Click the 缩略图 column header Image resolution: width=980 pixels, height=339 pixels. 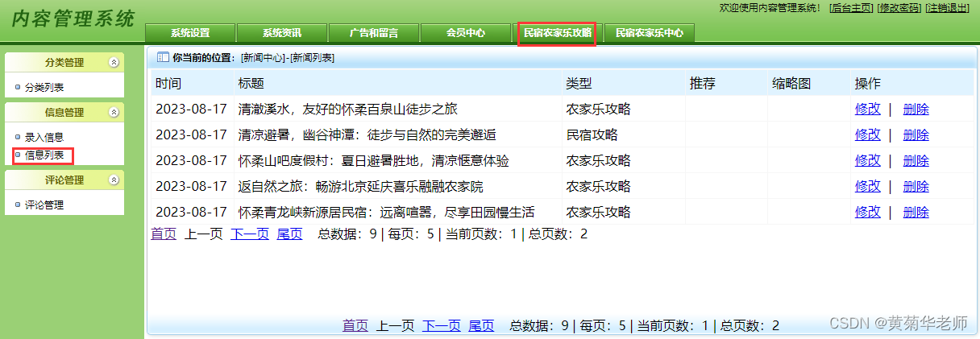pos(791,84)
